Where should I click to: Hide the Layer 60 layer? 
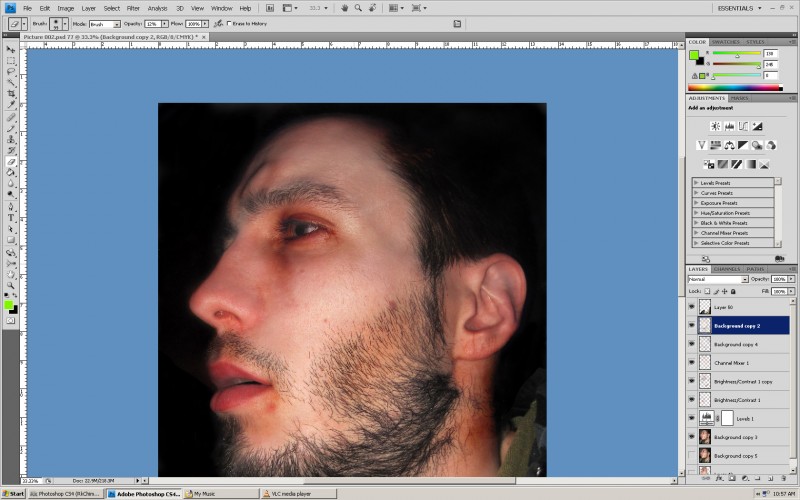[x=691, y=307]
